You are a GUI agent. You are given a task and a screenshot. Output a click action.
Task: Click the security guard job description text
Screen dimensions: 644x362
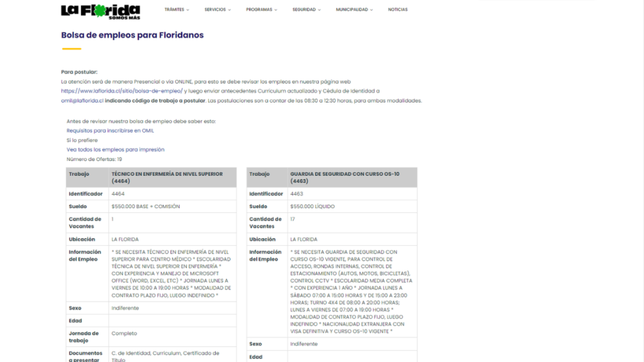[x=351, y=292]
